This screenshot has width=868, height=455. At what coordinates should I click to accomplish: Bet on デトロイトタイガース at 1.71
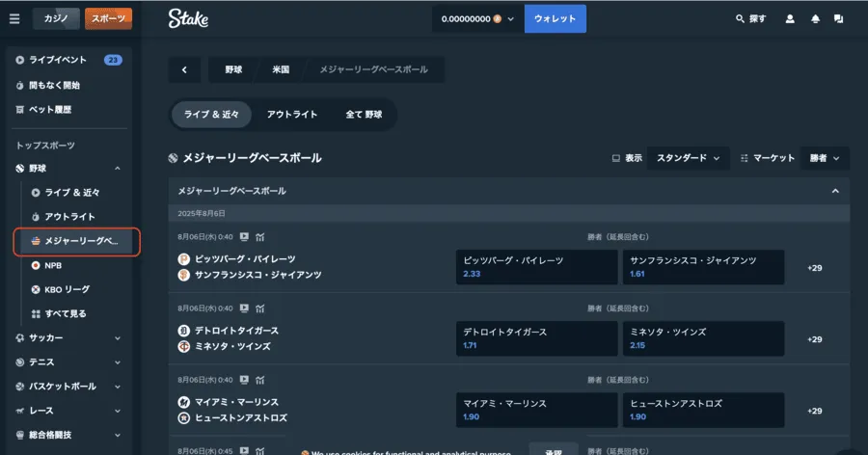point(536,338)
